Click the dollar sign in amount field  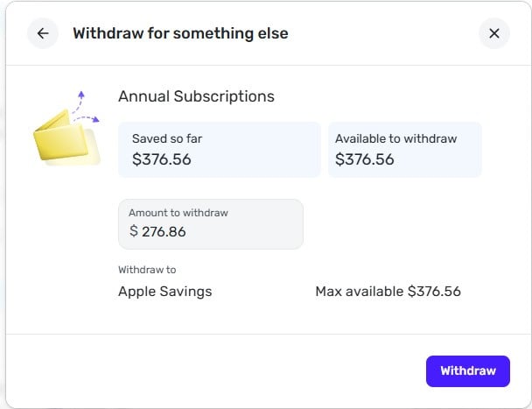click(x=133, y=232)
